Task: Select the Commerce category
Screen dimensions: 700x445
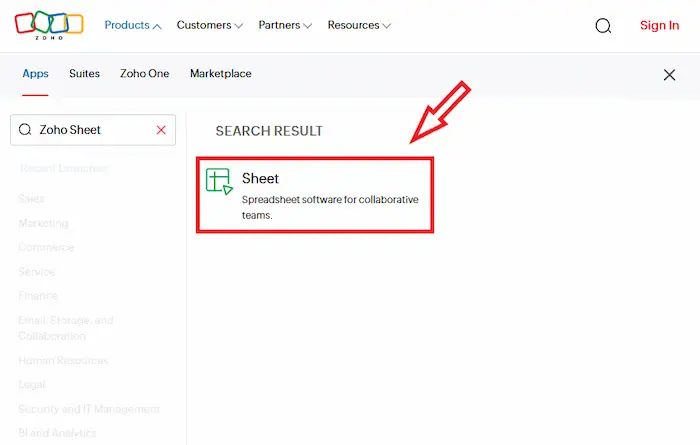Action: (46, 247)
